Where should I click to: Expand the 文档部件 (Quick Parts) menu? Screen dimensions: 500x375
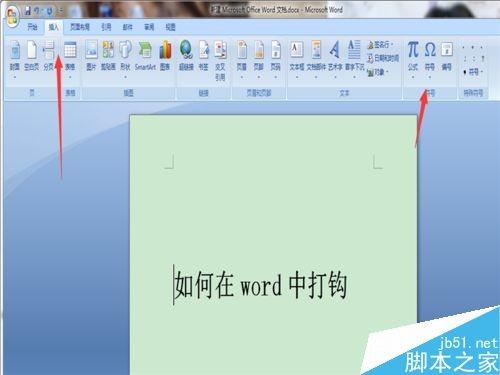tap(316, 59)
